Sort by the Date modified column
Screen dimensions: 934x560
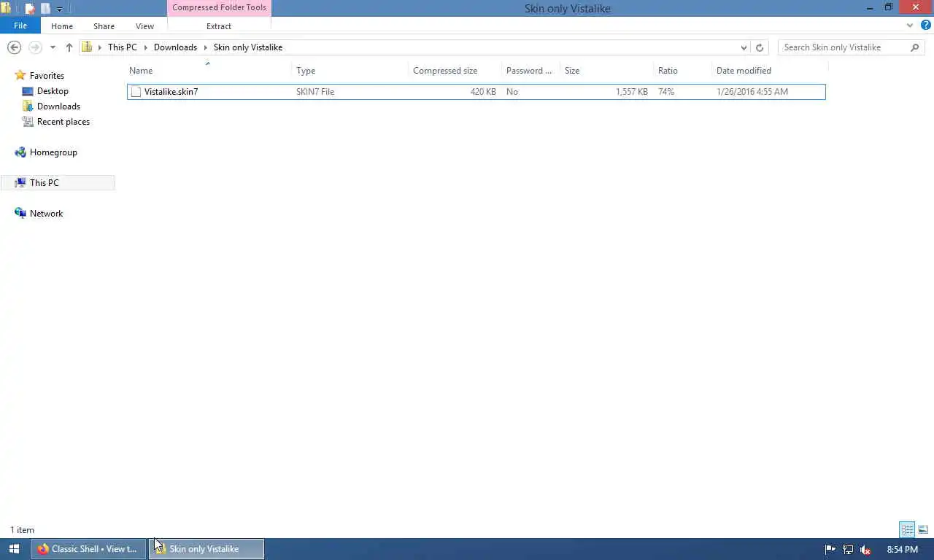[x=770, y=71]
